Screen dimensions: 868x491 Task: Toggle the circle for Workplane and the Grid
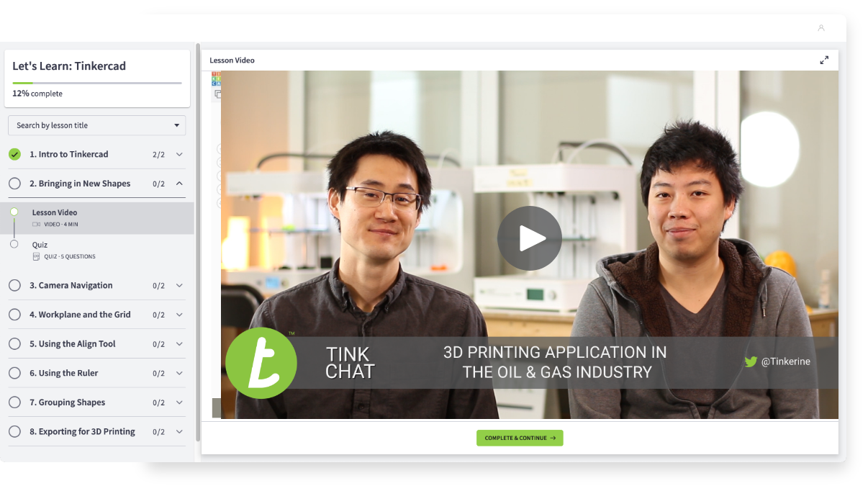(14, 315)
